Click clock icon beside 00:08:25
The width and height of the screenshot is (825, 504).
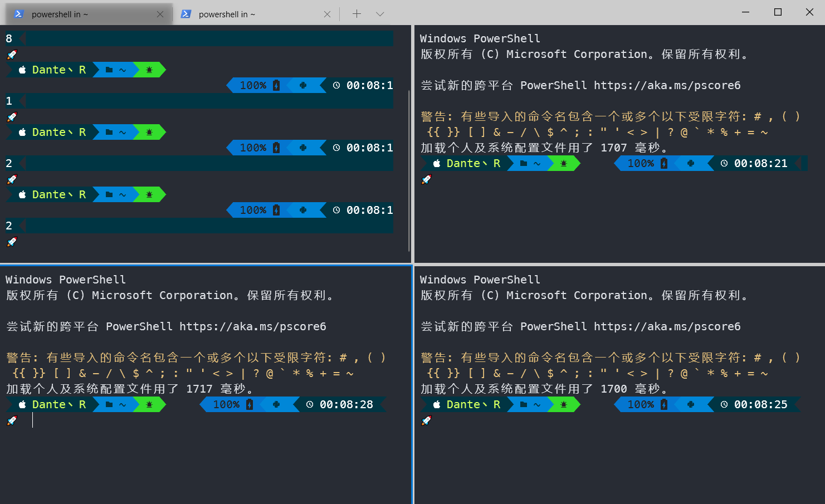(724, 404)
